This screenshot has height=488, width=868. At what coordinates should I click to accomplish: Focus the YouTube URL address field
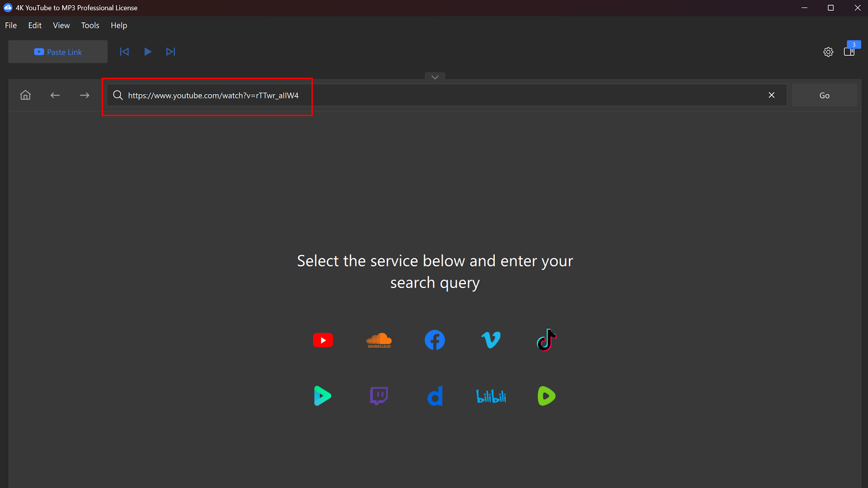coord(447,95)
